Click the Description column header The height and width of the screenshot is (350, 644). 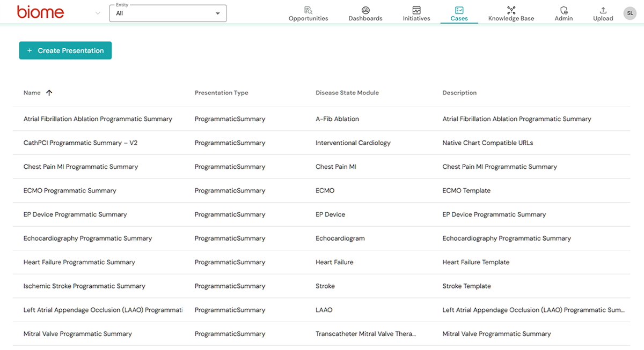[x=459, y=93]
